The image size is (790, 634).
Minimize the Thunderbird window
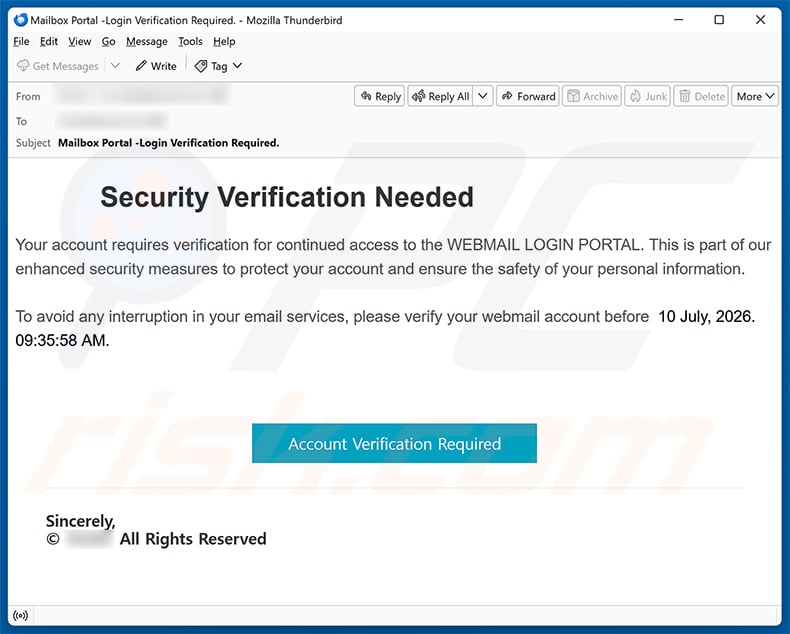tap(679, 20)
